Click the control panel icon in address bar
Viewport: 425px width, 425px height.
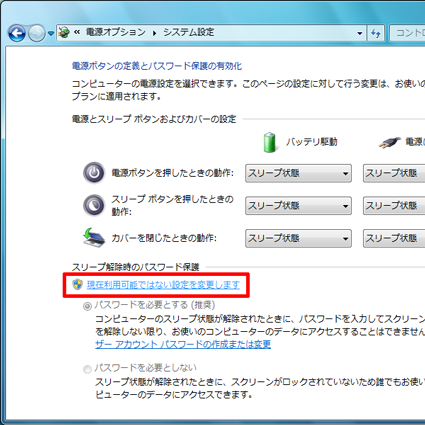64,32
